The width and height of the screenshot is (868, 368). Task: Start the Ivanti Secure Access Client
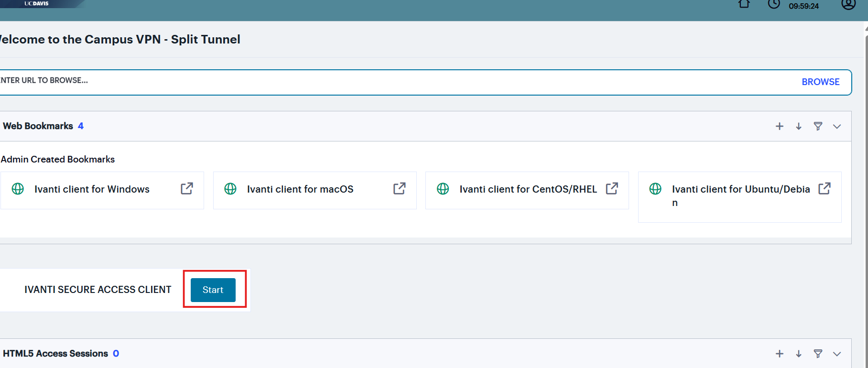tap(213, 290)
